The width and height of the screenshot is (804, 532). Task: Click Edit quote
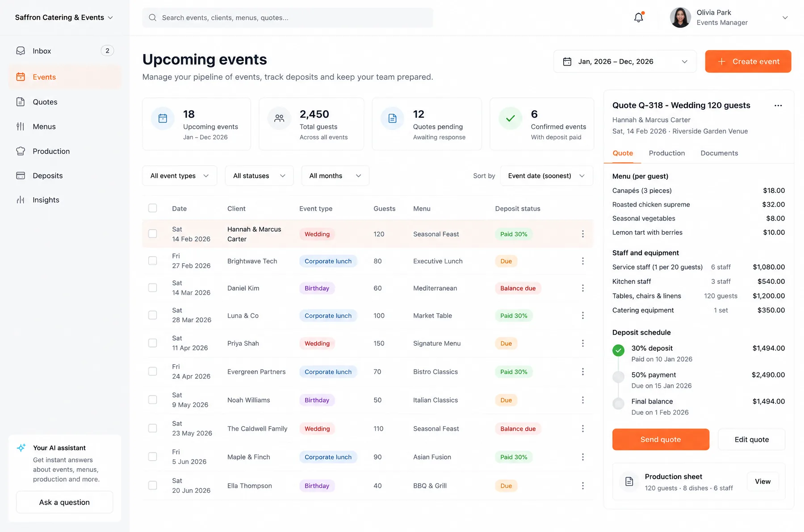pos(751,440)
